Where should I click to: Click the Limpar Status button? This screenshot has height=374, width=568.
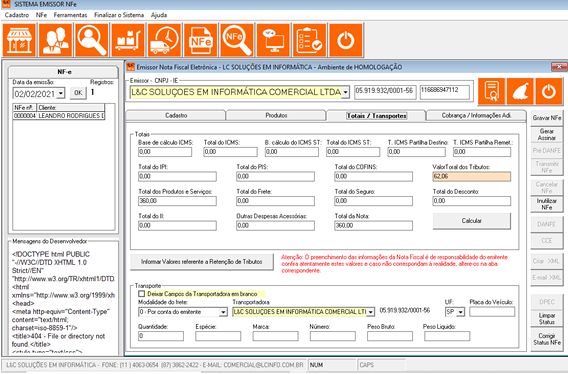coord(547,319)
